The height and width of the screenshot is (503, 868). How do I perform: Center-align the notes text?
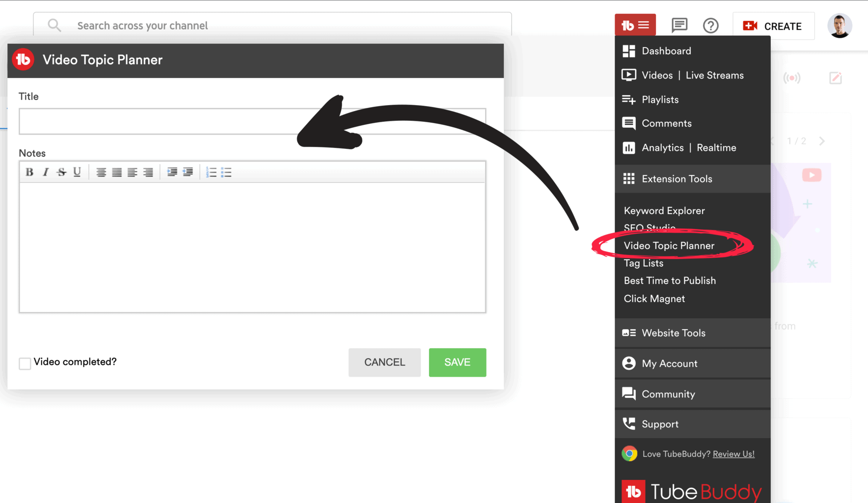click(101, 172)
